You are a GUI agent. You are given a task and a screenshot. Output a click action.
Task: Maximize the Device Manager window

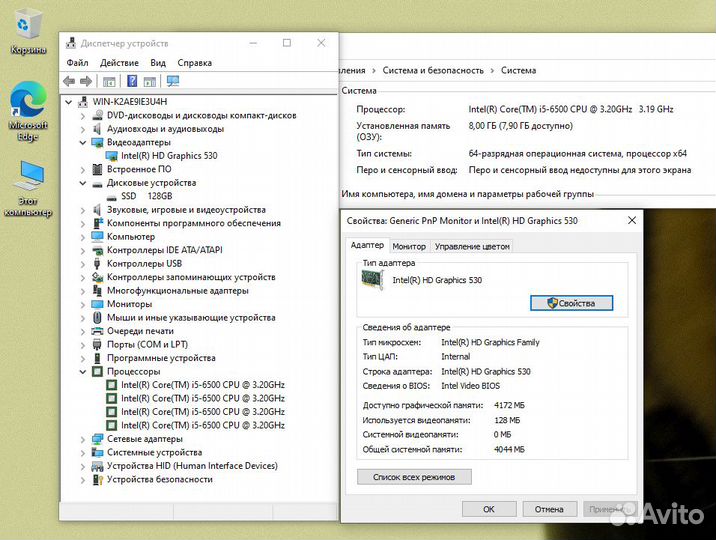287,43
